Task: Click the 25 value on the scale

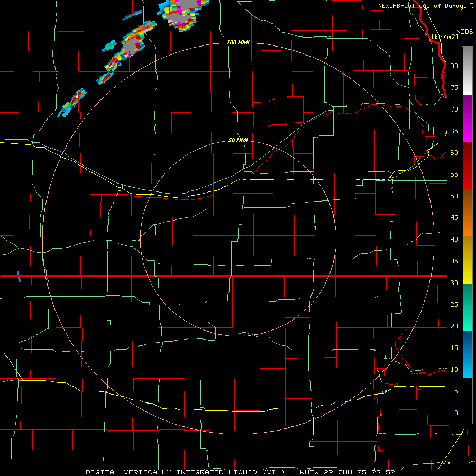Action: (x=454, y=304)
